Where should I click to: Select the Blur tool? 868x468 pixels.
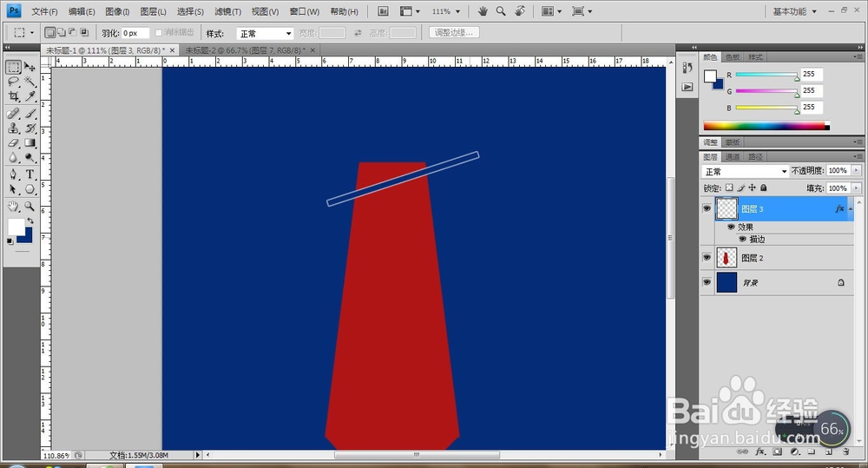pyautogui.click(x=14, y=158)
